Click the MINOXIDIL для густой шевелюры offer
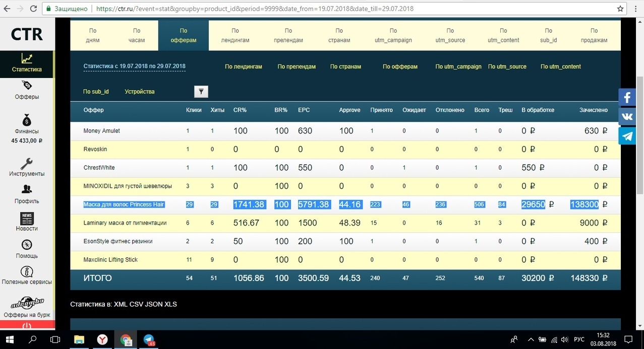 pyautogui.click(x=128, y=186)
